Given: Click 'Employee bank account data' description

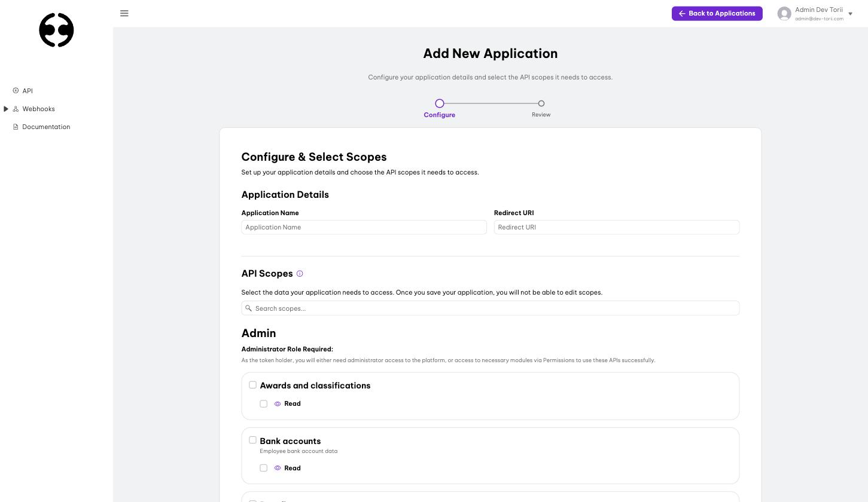Looking at the screenshot, I should [x=299, y=451].
